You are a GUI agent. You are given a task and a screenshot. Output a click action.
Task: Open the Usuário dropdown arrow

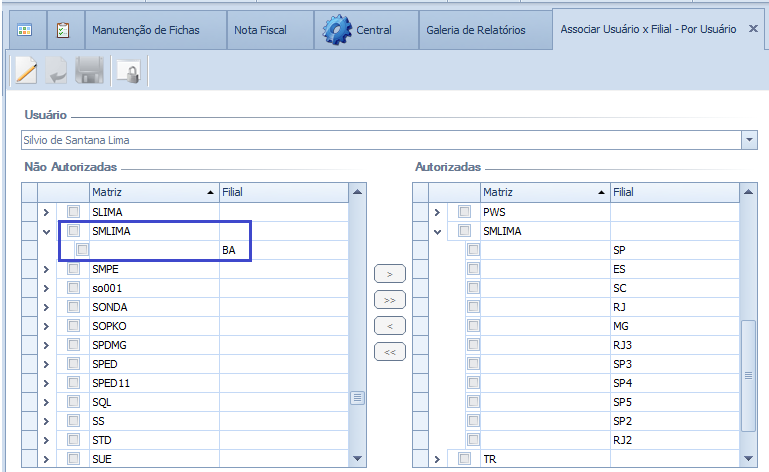[749, 140]
